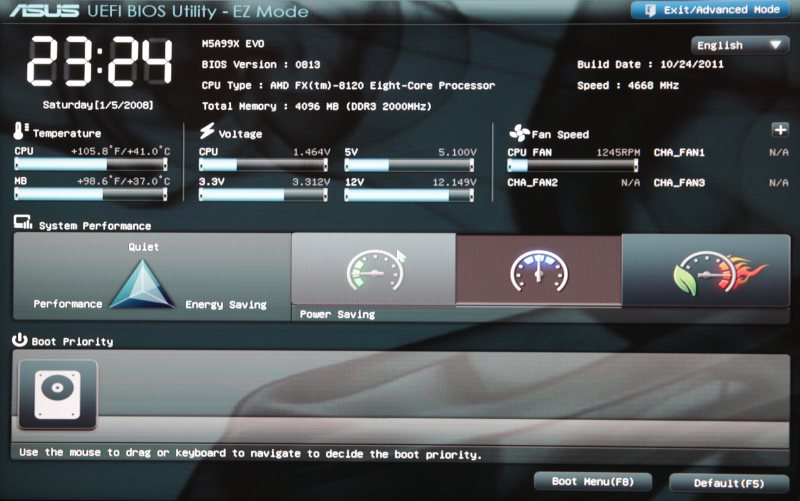Viewport: 800px width, 501px height.
Task: Click the boot priority hint text
Action: point(250,453)
